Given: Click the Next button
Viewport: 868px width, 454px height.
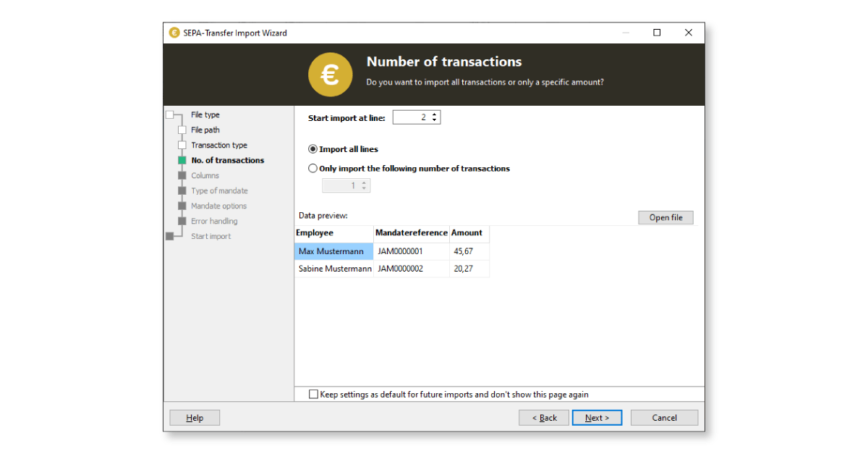Looking at the screenshot, I should 597,418.
